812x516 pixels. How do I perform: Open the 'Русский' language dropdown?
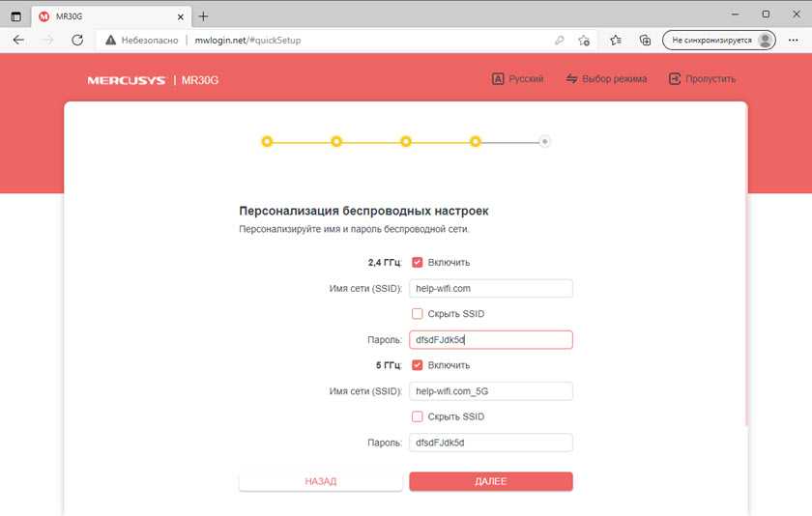coord(517,79)
